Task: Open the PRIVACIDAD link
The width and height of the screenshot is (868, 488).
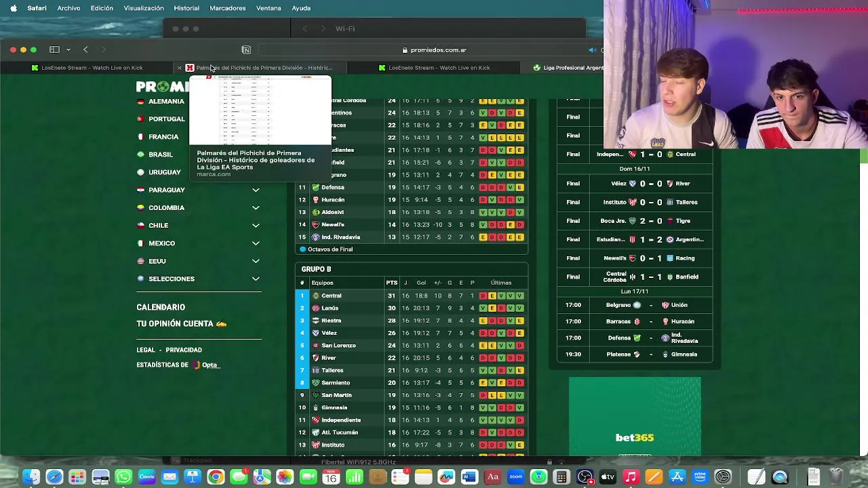Action: [184, 350]
